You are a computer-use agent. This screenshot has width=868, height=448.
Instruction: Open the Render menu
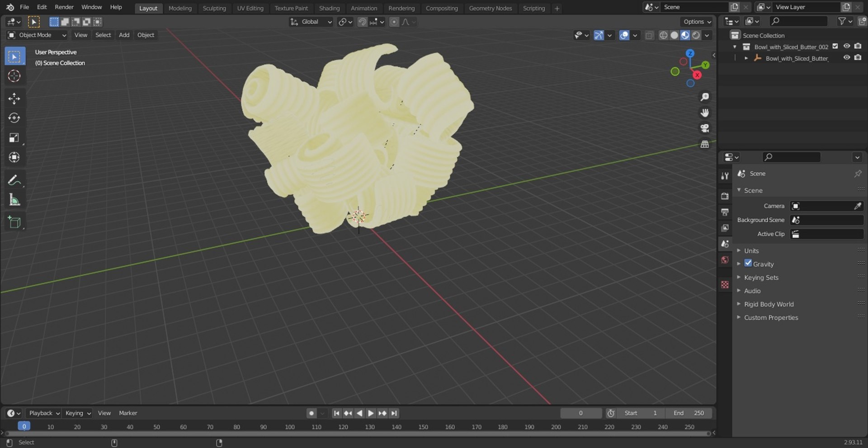[64, 7]
